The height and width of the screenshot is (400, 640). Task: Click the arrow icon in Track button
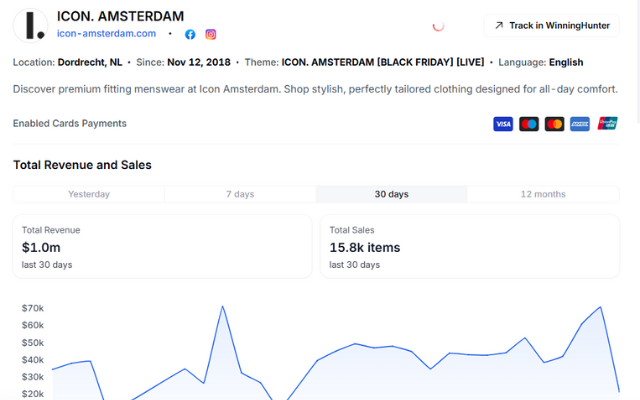click(499, 25)
